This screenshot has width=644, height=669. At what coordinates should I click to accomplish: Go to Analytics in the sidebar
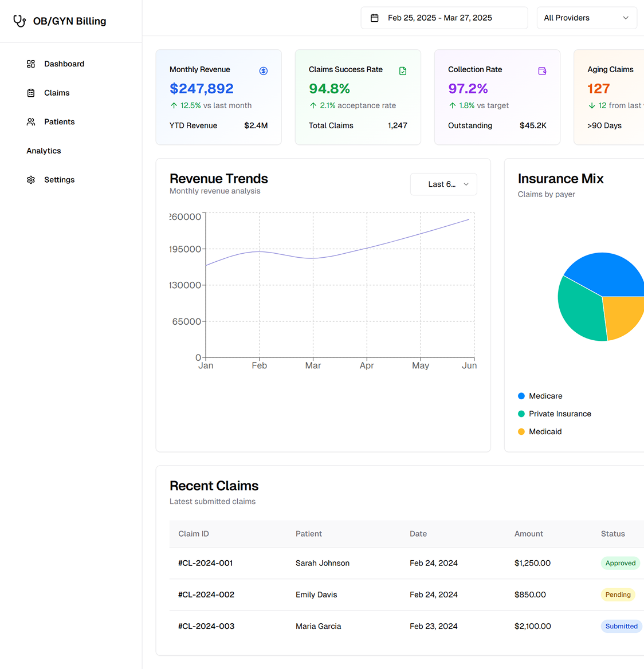[x=44, y=151]
